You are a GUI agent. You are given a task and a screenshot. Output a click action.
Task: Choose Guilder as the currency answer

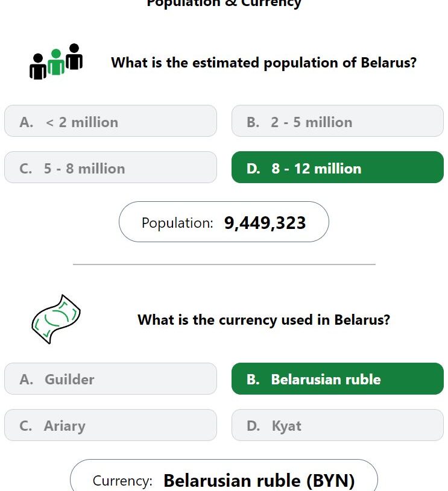(x=110, y=378)
